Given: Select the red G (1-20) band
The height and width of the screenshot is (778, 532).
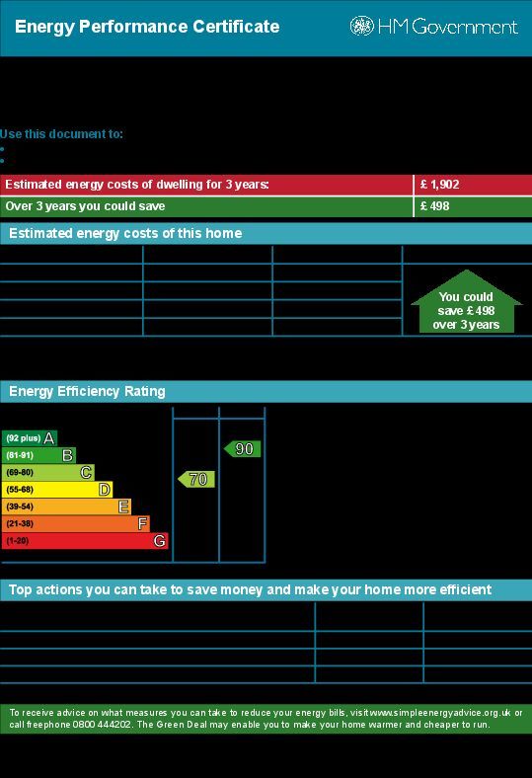Looking at the screenshot, I should [x=85, y=541].
